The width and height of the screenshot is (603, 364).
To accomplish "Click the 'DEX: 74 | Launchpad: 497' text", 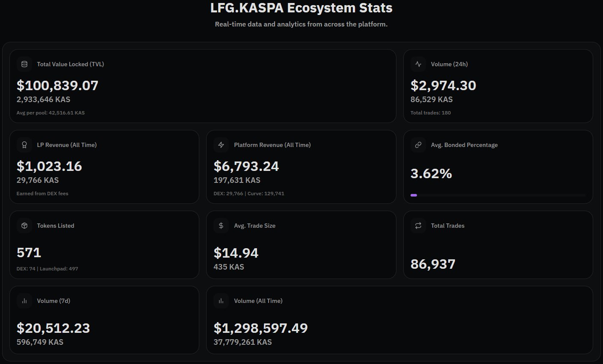I will pyautogui.click(x=47, y=269).
